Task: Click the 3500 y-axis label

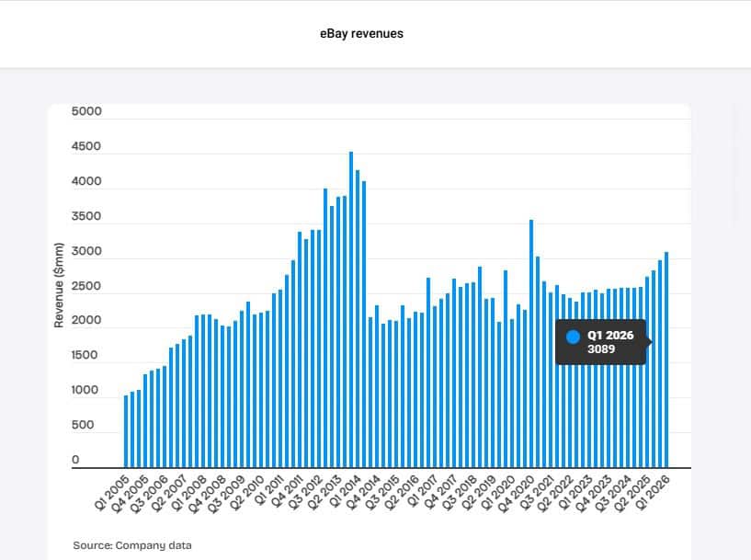Action: pyautogui.click(x=86, y=216)
